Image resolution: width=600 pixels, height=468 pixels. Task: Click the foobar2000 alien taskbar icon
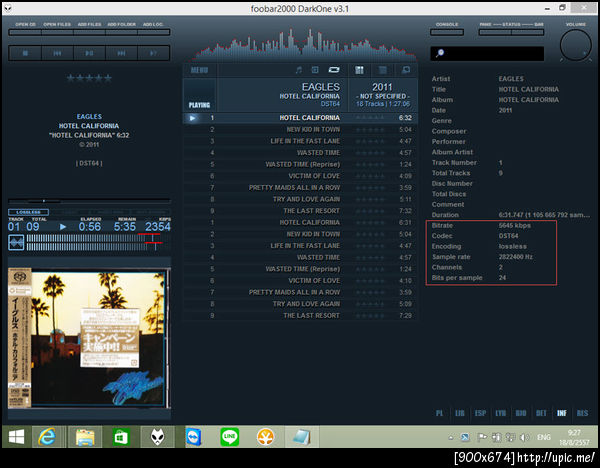pos(157,437)
